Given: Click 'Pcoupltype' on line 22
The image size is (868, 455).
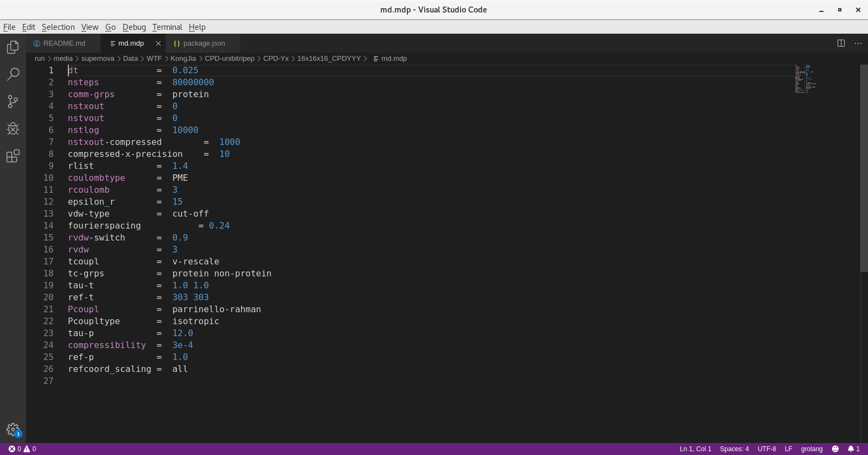Looking at the screenshot, I should tap(94, 321).
